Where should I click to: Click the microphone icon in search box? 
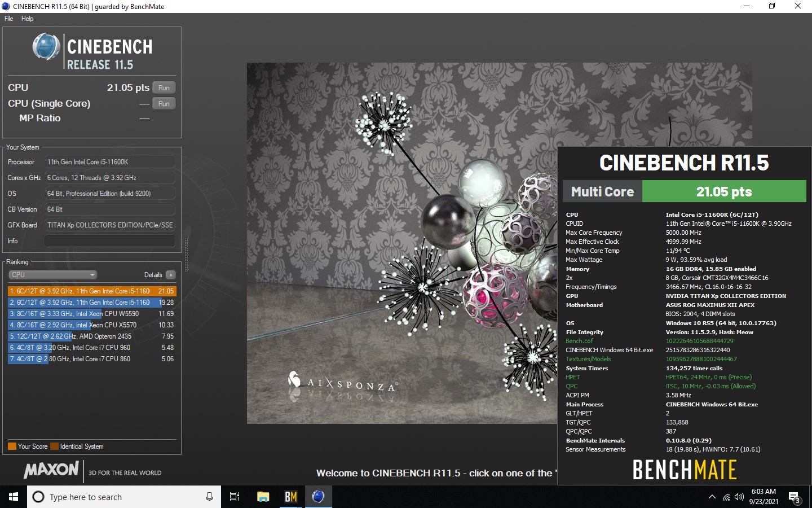point(209,497)
